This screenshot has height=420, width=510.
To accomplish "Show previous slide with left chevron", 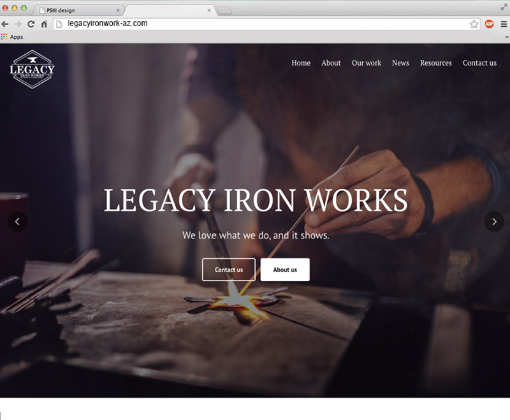I will pos(18,222).
